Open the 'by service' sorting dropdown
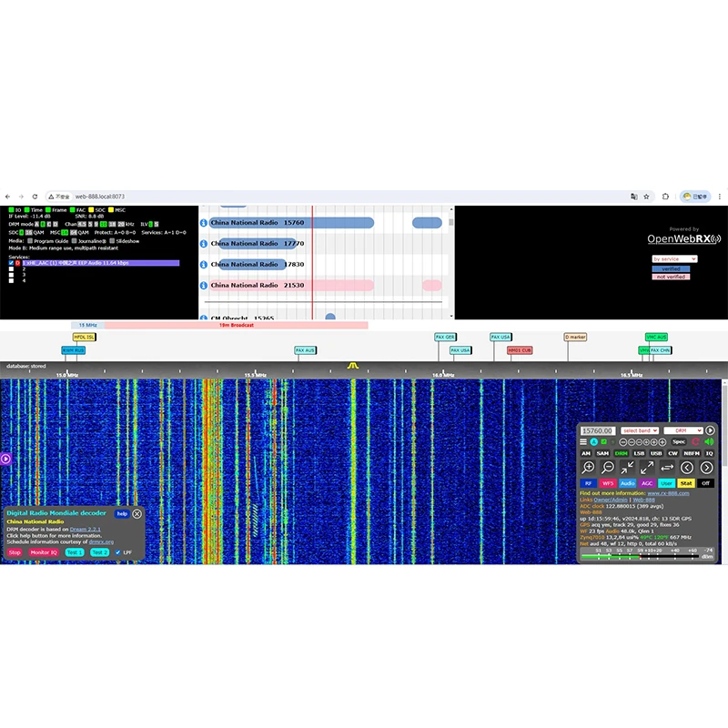This screenshot has width=728, height=728. point(674,258)
